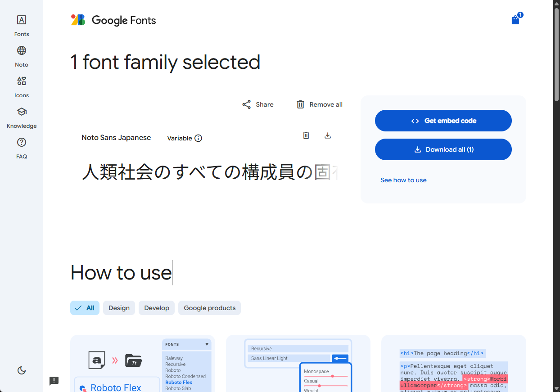
Task: Open the Noto section from the sidebar
Action: (x=21, y=55)
